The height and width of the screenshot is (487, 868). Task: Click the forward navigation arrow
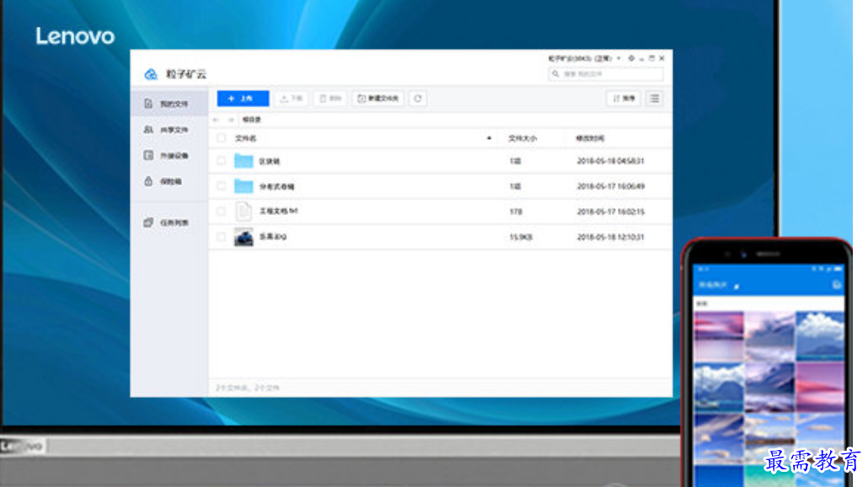[x=231, y=120]
